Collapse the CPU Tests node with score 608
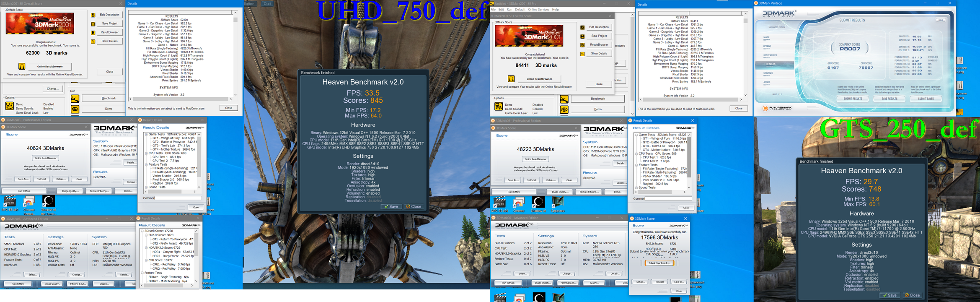 (146, 154)
